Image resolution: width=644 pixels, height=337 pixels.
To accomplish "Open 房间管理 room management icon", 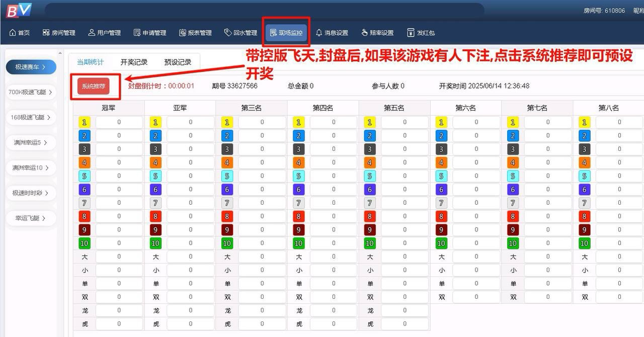I will (46, 33).
